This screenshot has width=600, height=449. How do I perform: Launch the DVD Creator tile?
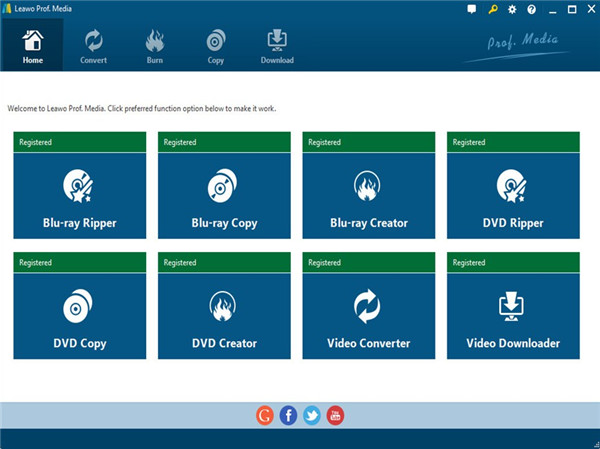point(224,315)
